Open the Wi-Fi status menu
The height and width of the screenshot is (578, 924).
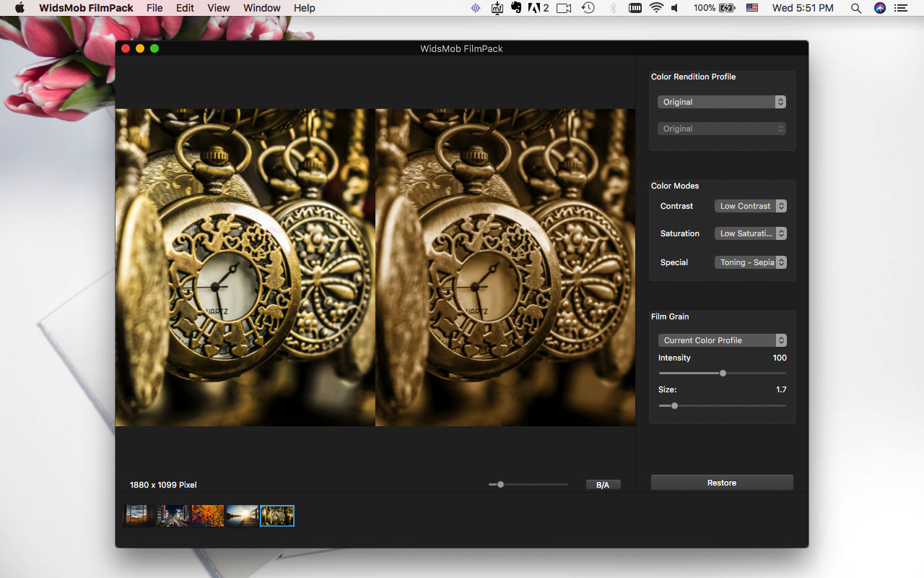click(656, 8)
